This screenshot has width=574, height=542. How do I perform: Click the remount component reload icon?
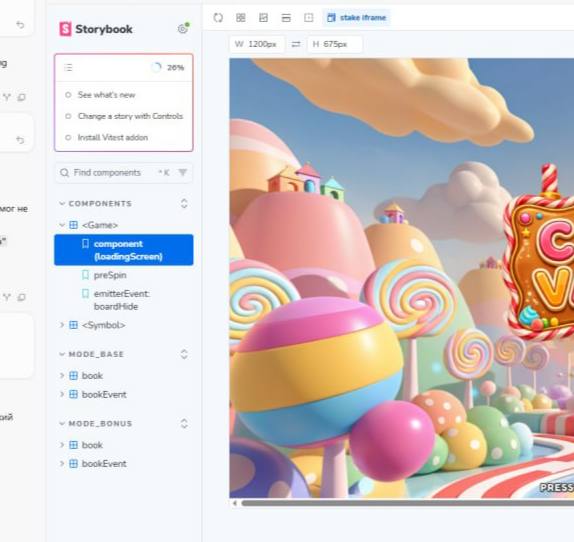click(218, 18)
